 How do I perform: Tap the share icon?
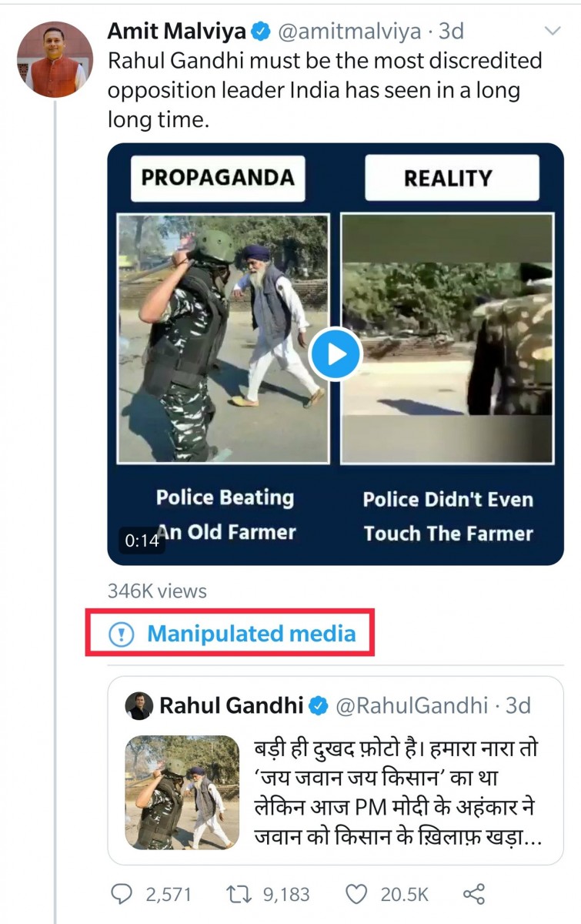474,894
